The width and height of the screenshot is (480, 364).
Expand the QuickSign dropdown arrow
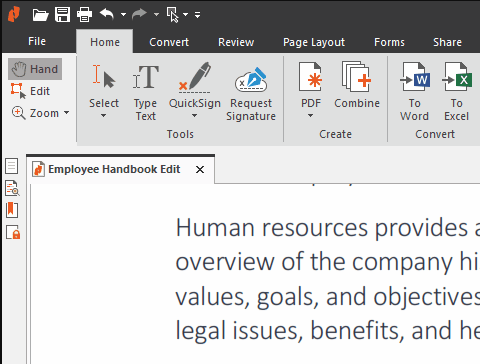(x=194, y=116)
